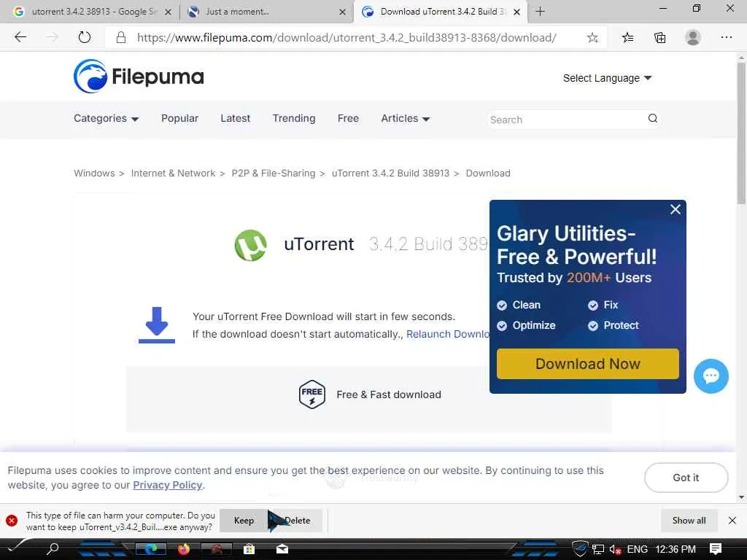Open the Favorites list icon
This screenshot has width=747, height=560.
pyautogui.click(x=627, y=38)
